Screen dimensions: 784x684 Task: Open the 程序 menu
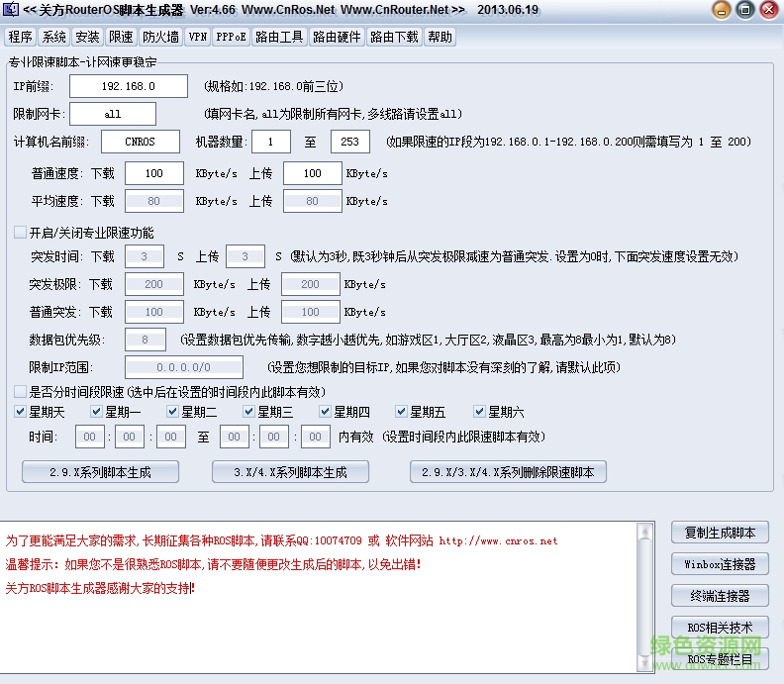[x=20, y=37]
